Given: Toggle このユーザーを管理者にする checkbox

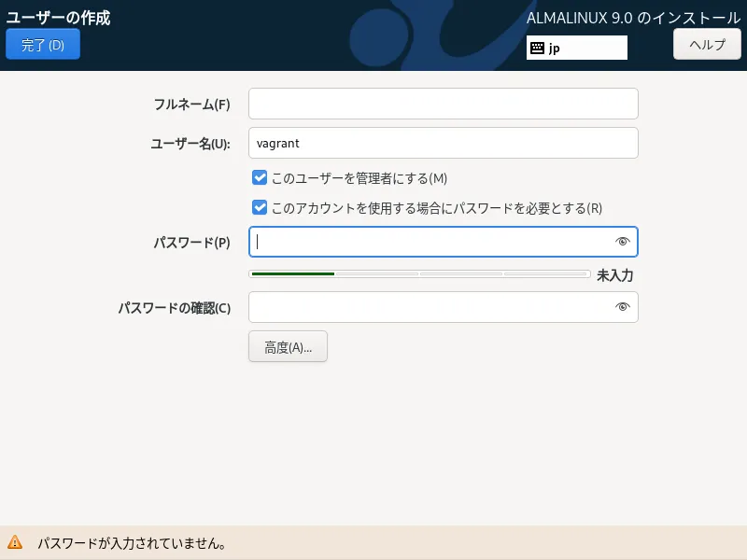Looking at the screenshot, I should pos(260,177).
